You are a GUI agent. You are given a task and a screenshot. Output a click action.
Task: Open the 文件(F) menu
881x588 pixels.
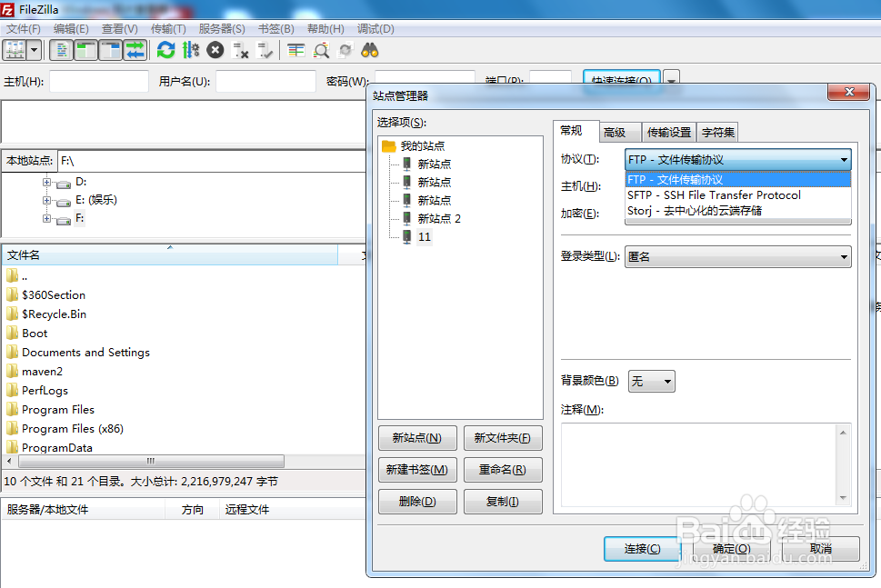click(x=24, y=29)
